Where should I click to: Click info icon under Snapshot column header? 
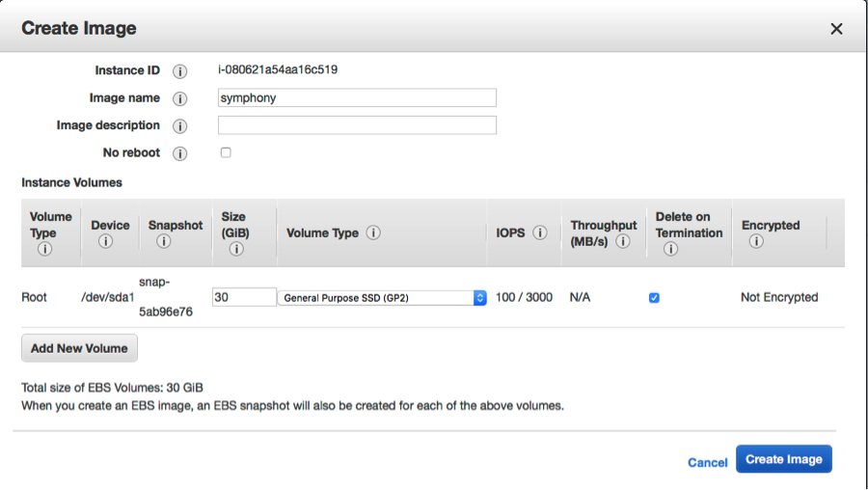click(x=164, y=242)
